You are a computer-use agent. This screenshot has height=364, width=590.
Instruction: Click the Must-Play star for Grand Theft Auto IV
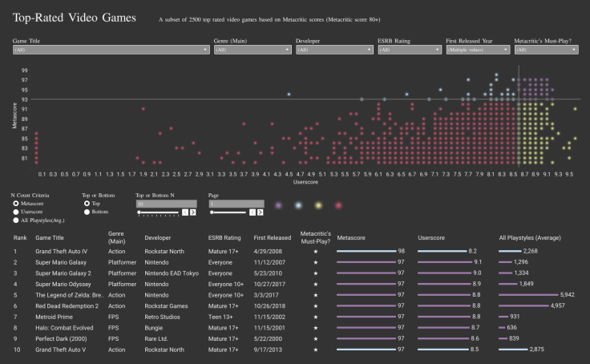(316, 251)
